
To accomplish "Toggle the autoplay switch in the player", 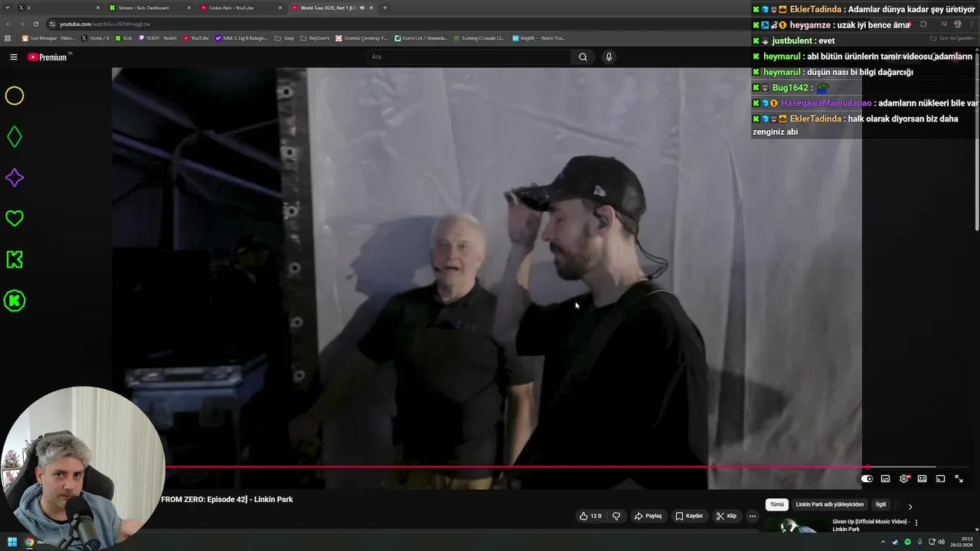I will coord(867,479).
